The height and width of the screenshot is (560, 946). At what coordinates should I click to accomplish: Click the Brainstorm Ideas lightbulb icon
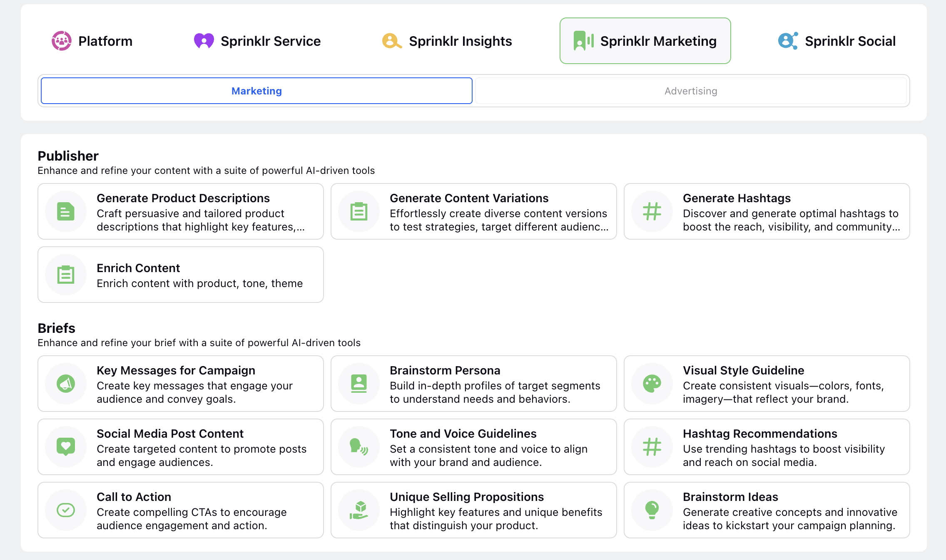(x=652, y=510)
